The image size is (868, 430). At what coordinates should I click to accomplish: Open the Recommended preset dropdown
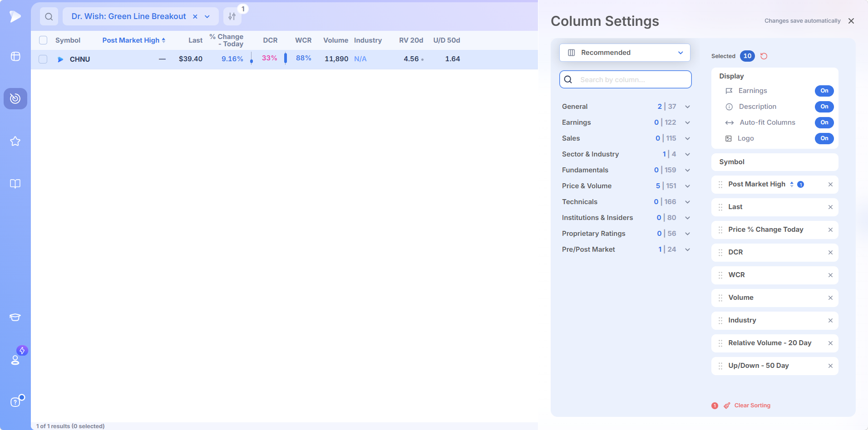coord(625,53)
